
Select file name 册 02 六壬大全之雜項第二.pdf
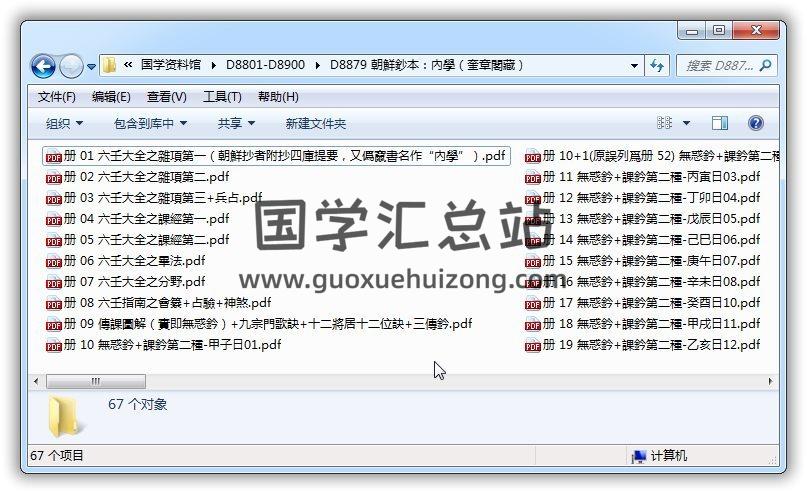(x=147, y=177)
